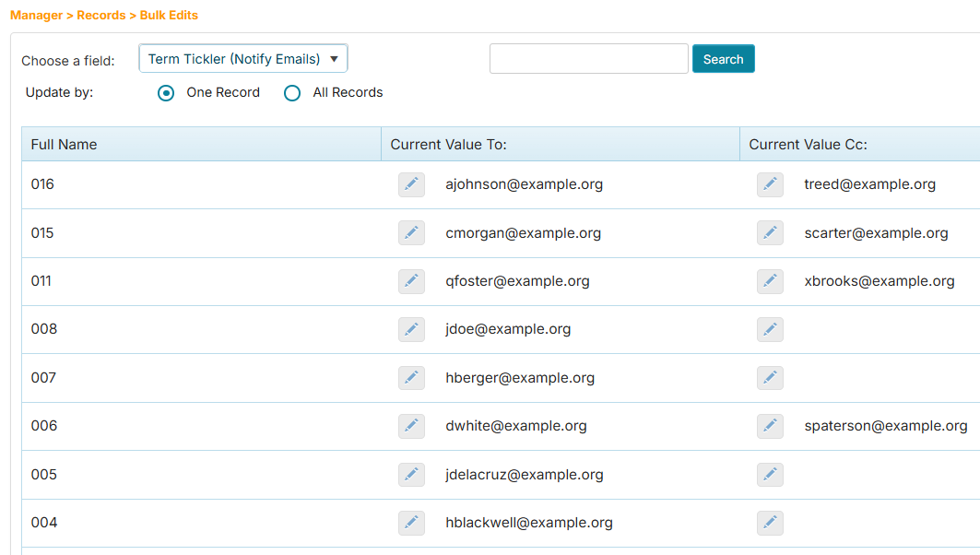The height and width of the screenshot is (555, 980).
Task: Edit Cc value xbrooks@example.org
Action: point(770,281)
